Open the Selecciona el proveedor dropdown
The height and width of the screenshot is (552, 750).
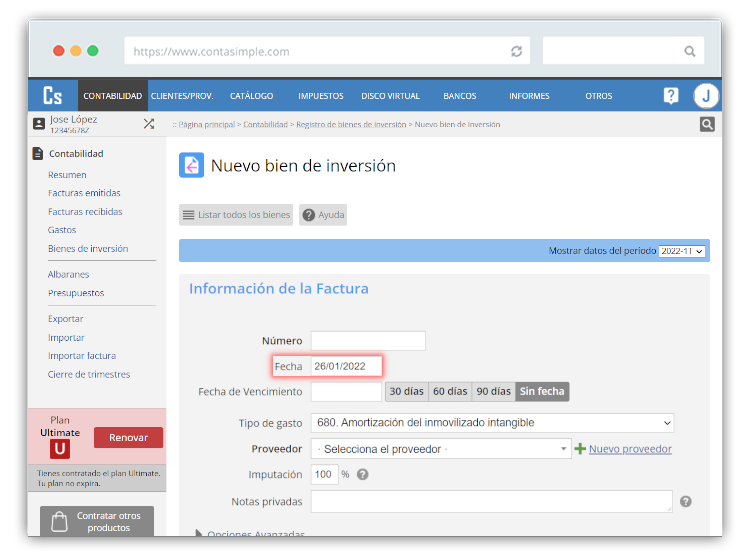coord(441,449)
